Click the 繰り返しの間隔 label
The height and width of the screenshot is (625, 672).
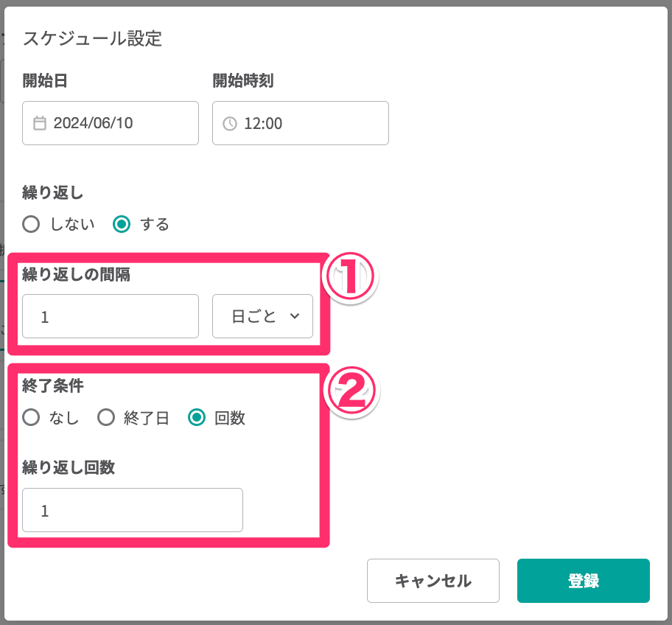tap(77, 275)
